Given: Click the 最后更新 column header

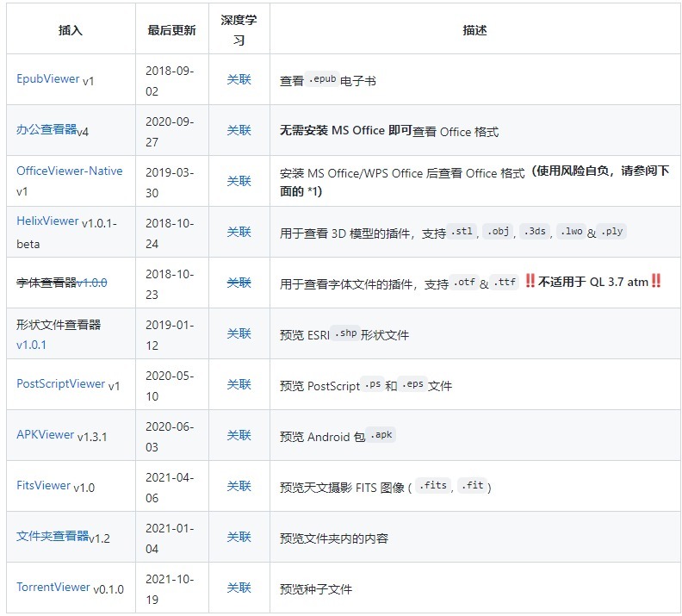Looking at the screenshot, I should [x=171, y=30].
